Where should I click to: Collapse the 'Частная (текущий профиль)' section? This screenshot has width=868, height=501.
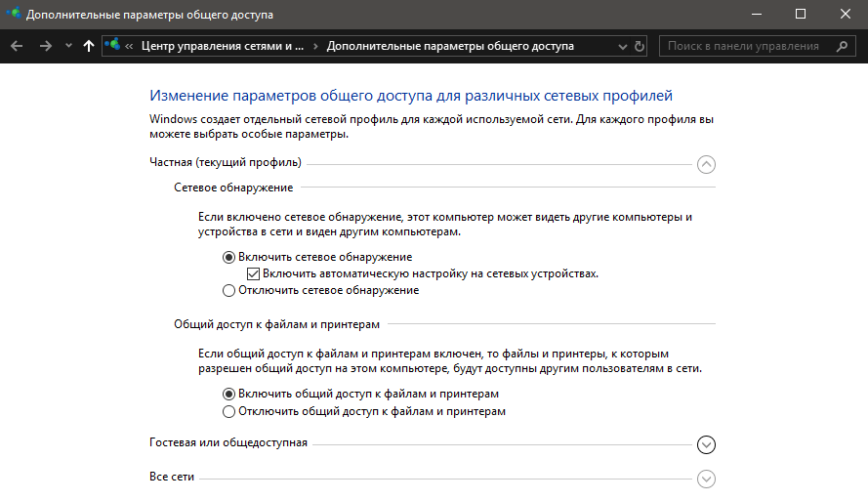click(x=707, y=164)
